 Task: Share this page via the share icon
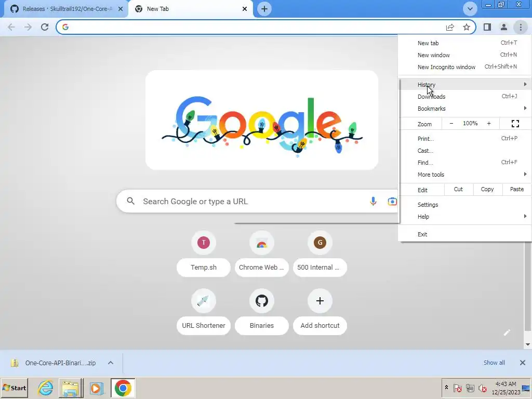(450, 27)
